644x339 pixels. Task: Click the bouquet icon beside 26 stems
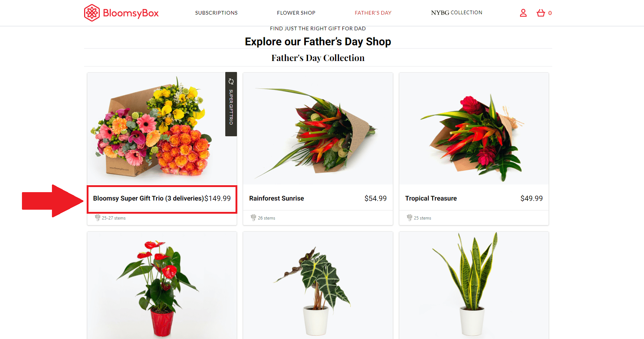tap(253, 218)
